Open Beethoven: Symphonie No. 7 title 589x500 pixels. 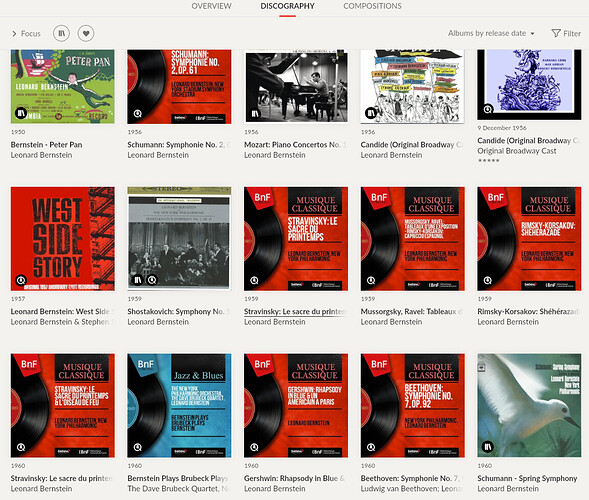[412, 478]
